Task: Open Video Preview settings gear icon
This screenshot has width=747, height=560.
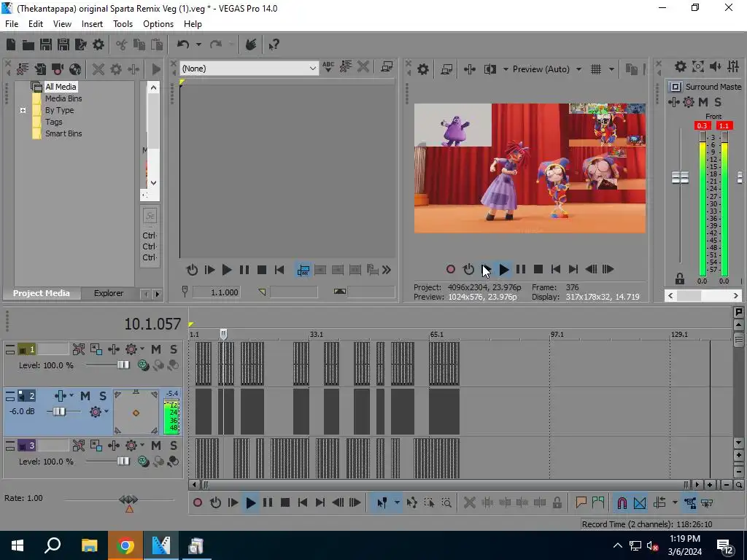Action: click(x=422, y=69)
